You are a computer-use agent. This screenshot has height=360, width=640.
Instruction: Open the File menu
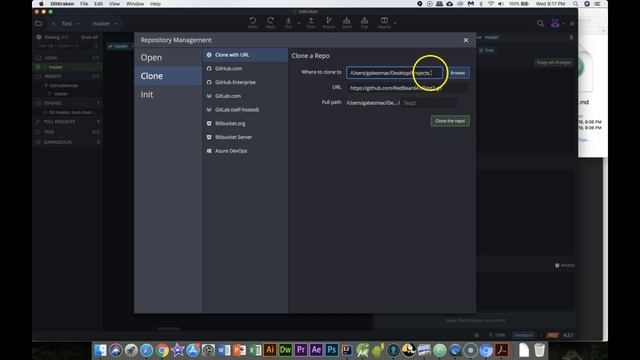tap(84, 4)
